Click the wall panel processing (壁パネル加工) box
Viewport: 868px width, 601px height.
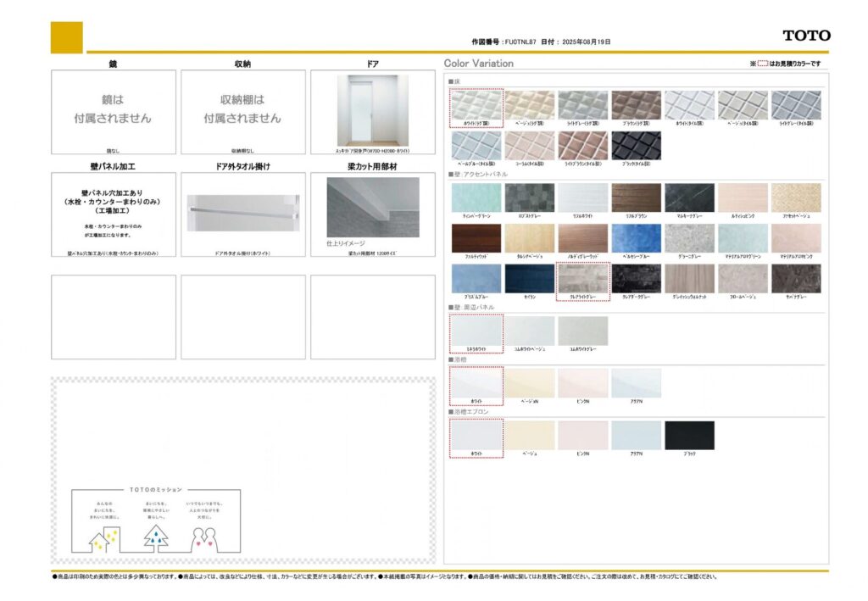(x=114, y=214)
